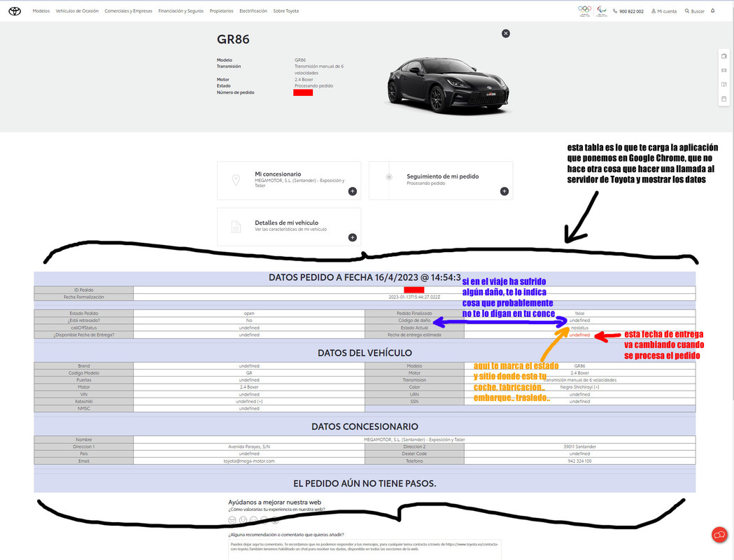Click the 'nostatus' Estado Actual value
The height and width of the screenshot is (560, 734).
click(579, 328)
